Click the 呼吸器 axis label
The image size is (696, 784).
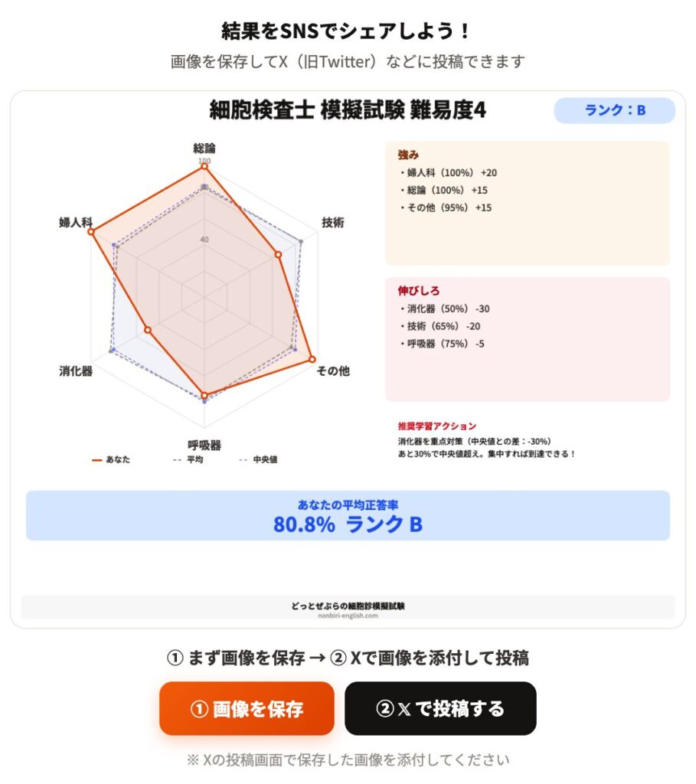(x=204, y=445)
